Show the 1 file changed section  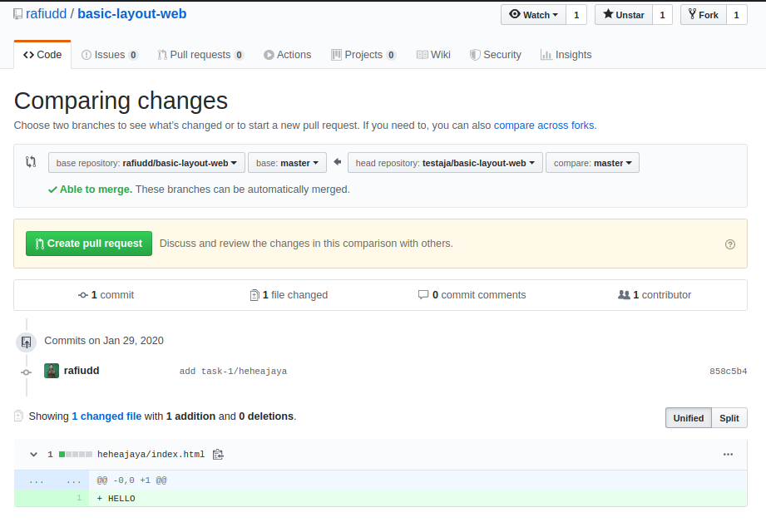coord(289,295)
